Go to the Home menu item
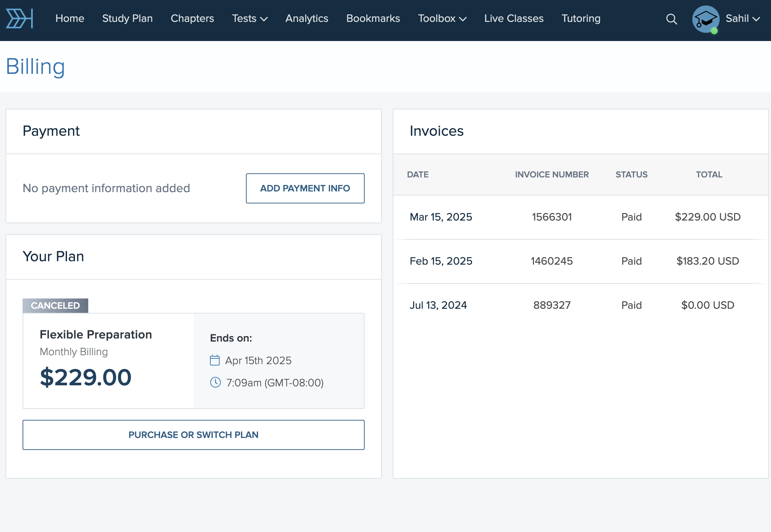 [x=70, y=18]
